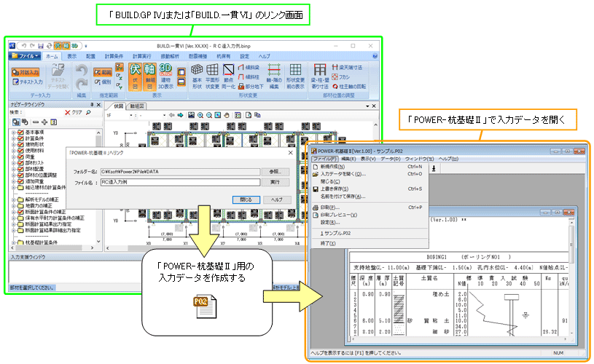Select the 部分地下 tool
Image resolution: width=594 pixels, height=364 pixels.
(251, 87)
